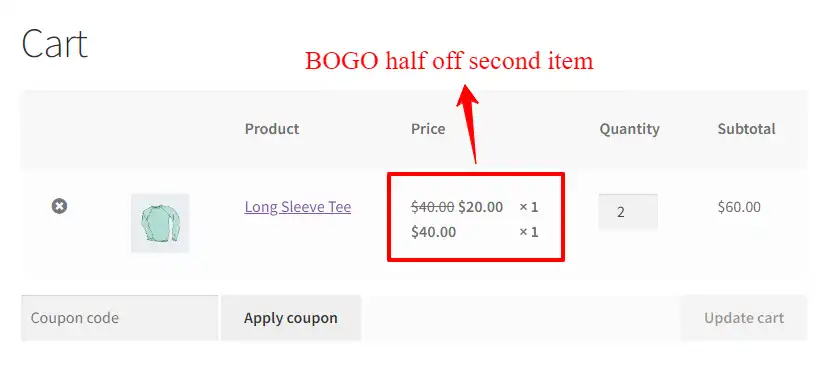Select the Price column header

pos(428,129)
